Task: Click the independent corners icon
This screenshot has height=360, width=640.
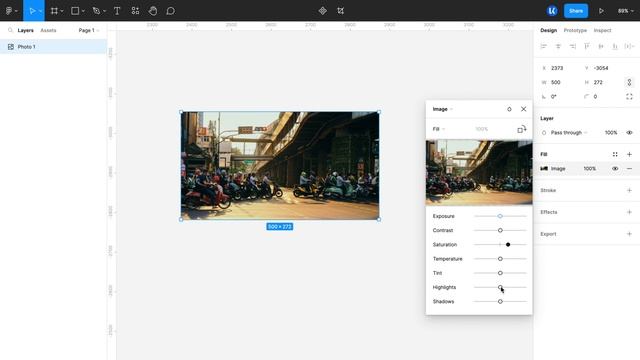Action: click(629, 97)
